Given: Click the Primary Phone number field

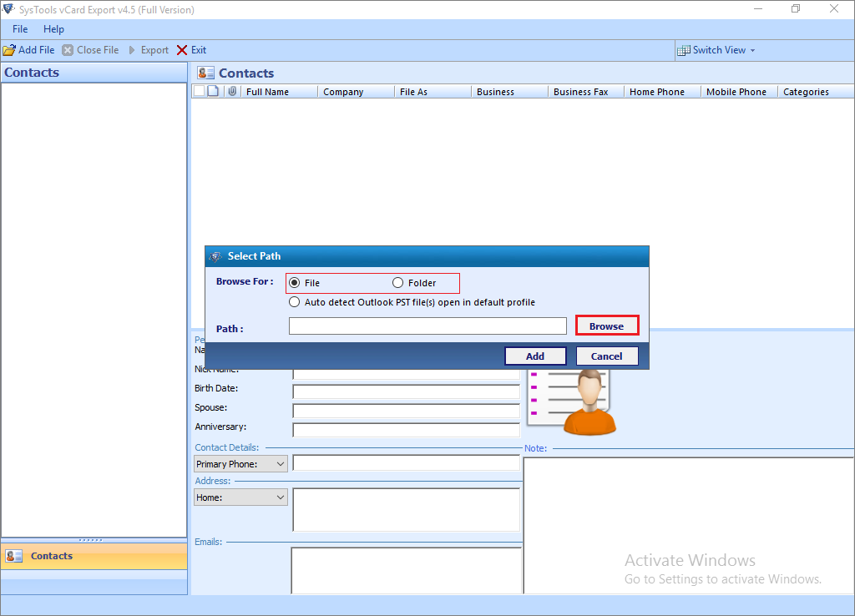Looking at the screenshot, I should pyautogui.click(x=407, y=463).
